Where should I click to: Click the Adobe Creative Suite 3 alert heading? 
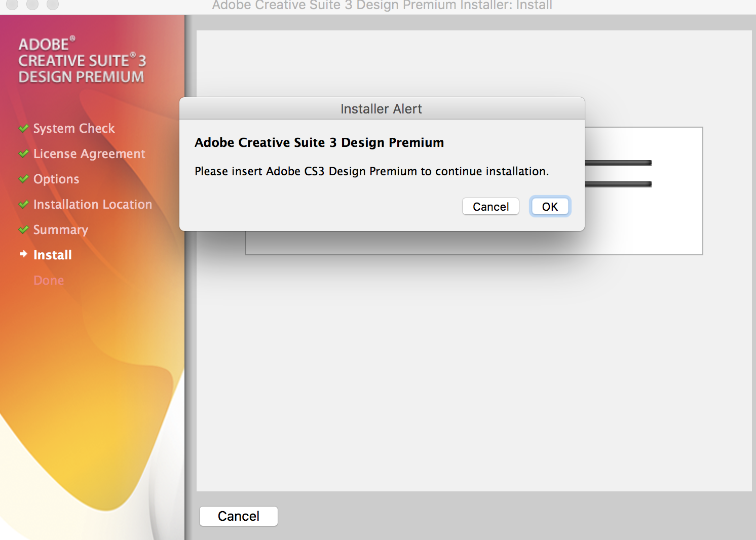[x=319, y=142]
